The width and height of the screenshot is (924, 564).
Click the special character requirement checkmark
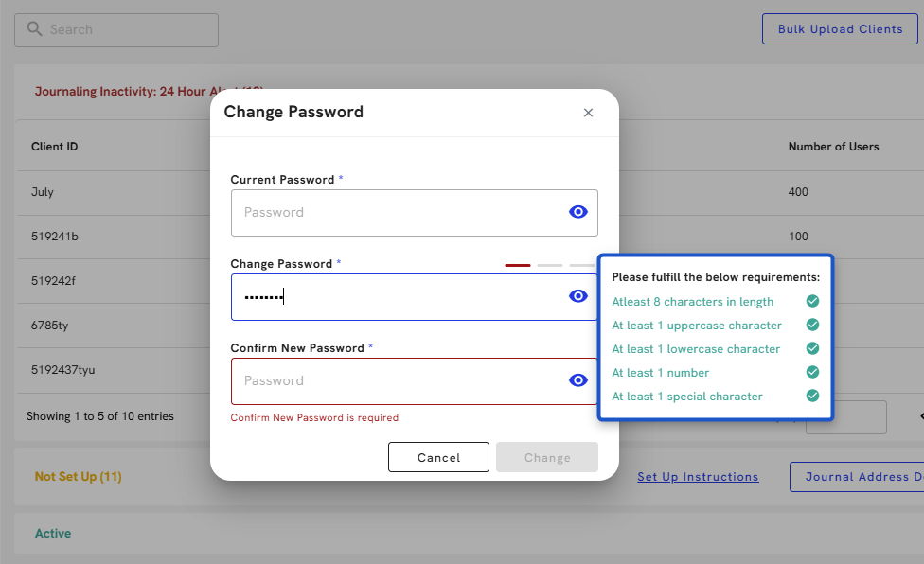click(x=812, y=397)
